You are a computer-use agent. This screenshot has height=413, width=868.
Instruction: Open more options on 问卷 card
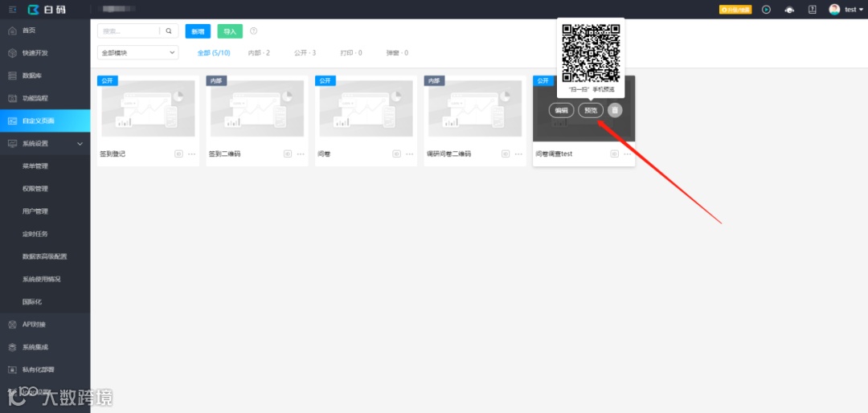tap(410, 154)
